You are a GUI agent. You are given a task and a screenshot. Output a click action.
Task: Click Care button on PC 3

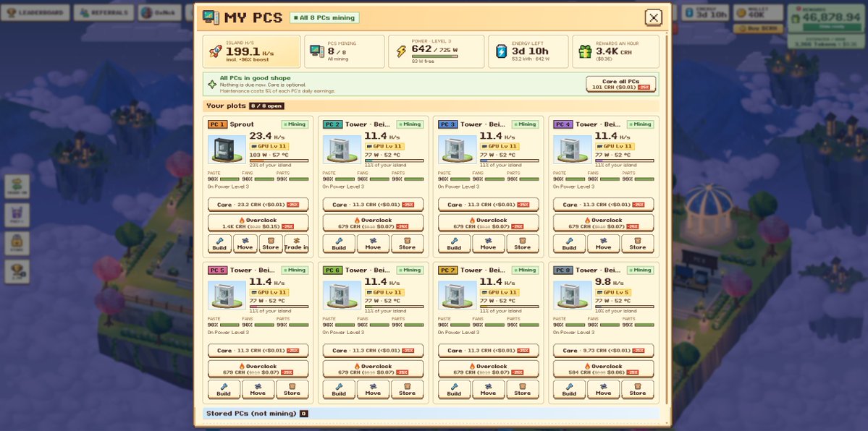pos(488,205)
